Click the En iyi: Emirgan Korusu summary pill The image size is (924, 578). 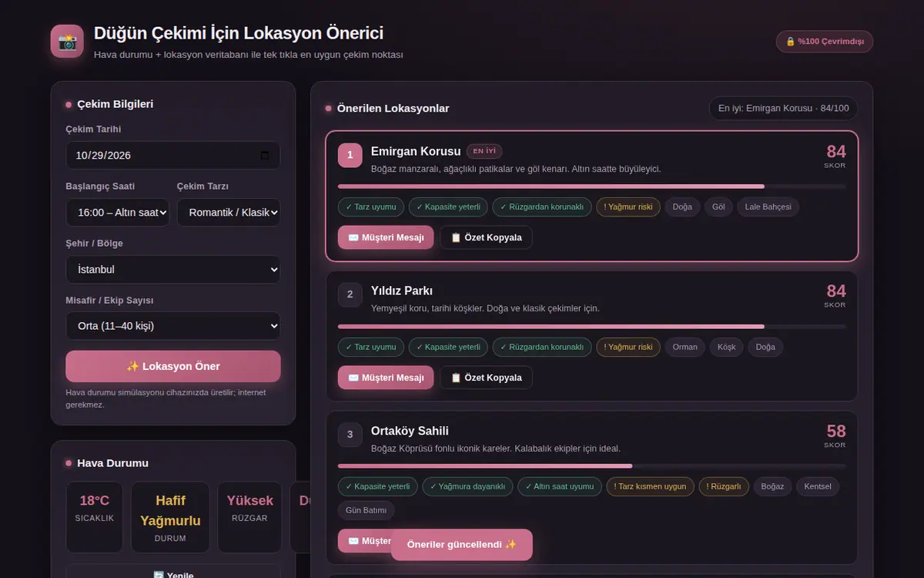tap(783, 108)
